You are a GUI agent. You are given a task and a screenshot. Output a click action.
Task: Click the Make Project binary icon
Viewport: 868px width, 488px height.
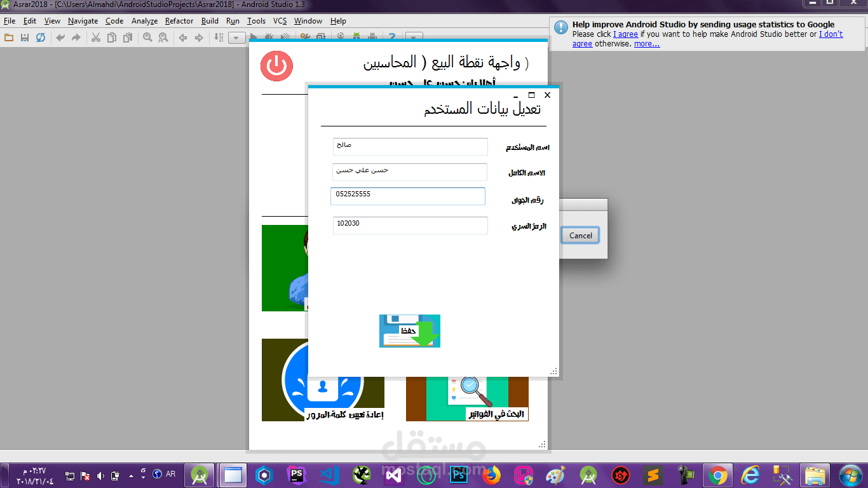tap(219, 37)
